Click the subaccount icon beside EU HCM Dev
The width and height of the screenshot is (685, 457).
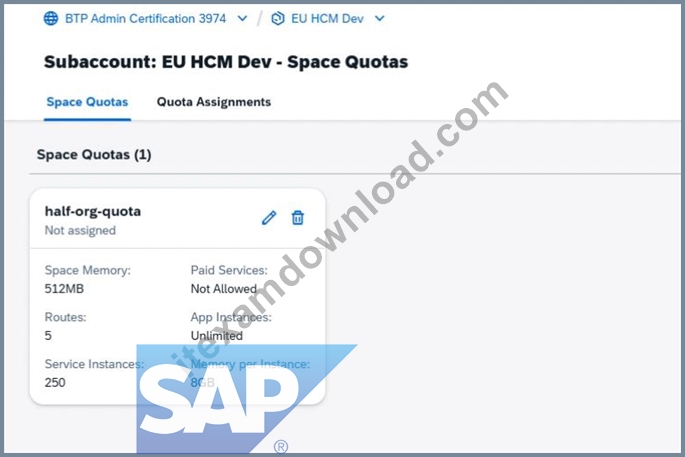coord(278,18)
